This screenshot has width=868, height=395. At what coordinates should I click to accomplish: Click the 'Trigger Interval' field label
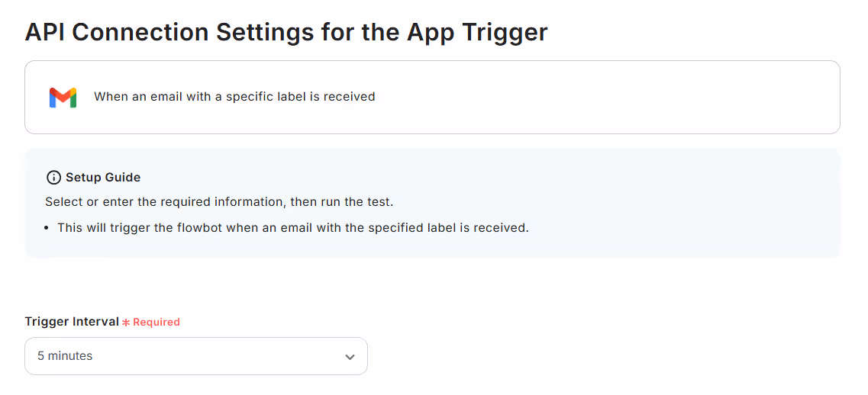coord(72,322)
